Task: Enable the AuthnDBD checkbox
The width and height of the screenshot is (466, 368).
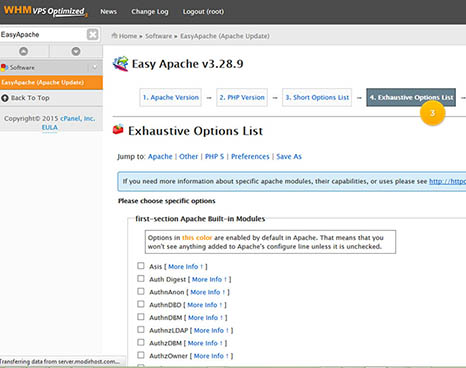Action: pos(141,304)
